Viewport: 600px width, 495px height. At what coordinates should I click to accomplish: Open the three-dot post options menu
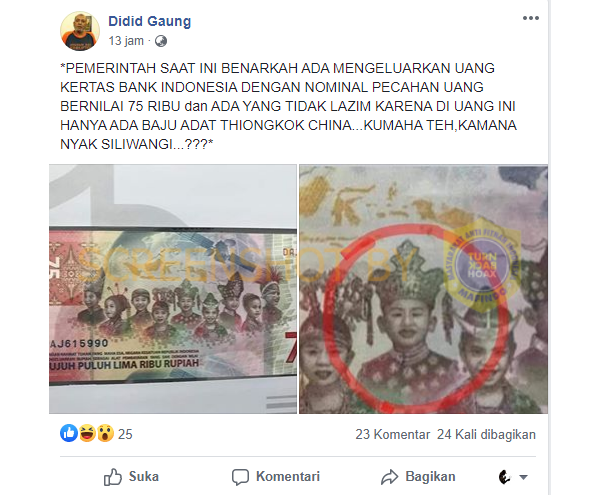pos(531,18)
